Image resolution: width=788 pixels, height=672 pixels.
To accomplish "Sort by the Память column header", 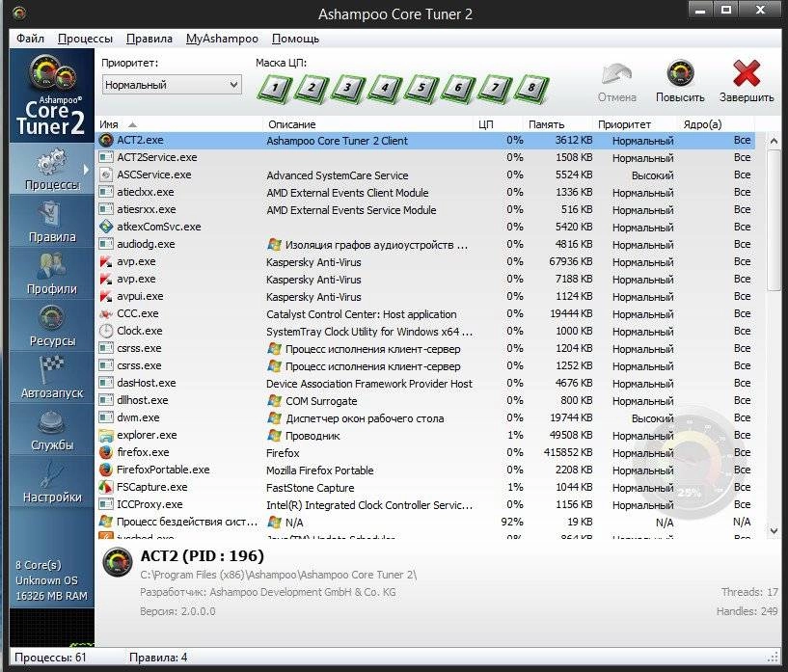I will [558, 124].
